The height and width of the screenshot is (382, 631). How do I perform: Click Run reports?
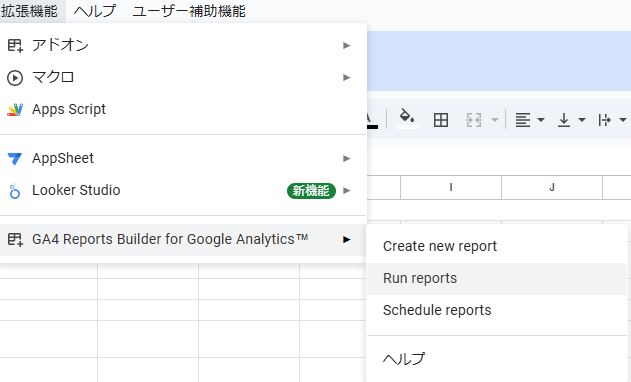point(497,279)
